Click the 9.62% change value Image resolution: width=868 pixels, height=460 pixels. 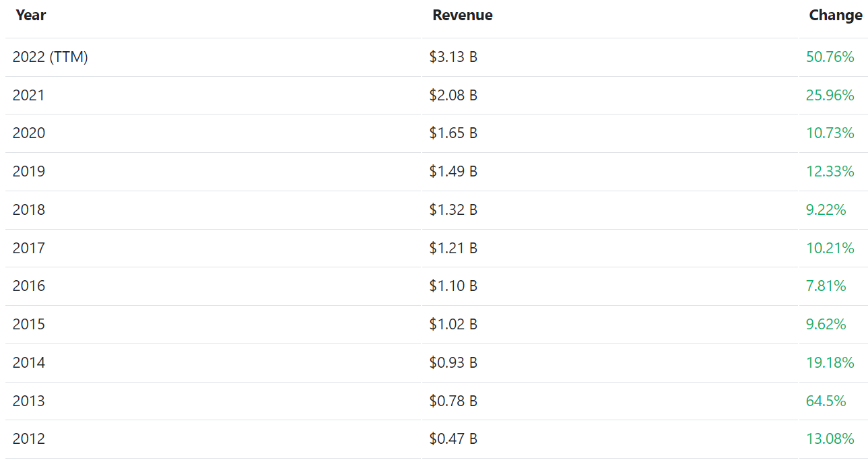[826, 325]
